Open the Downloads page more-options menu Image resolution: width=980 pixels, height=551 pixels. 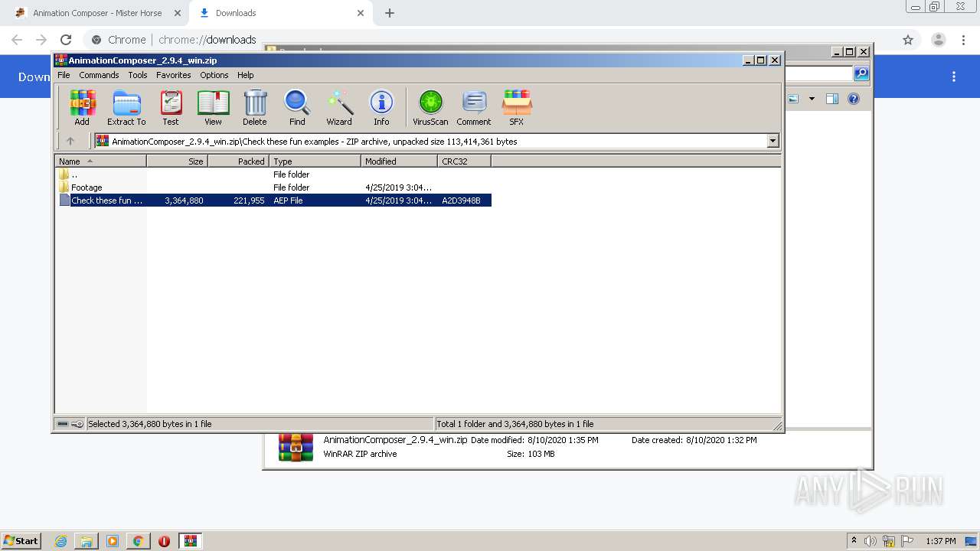click(x=954, y=77)
